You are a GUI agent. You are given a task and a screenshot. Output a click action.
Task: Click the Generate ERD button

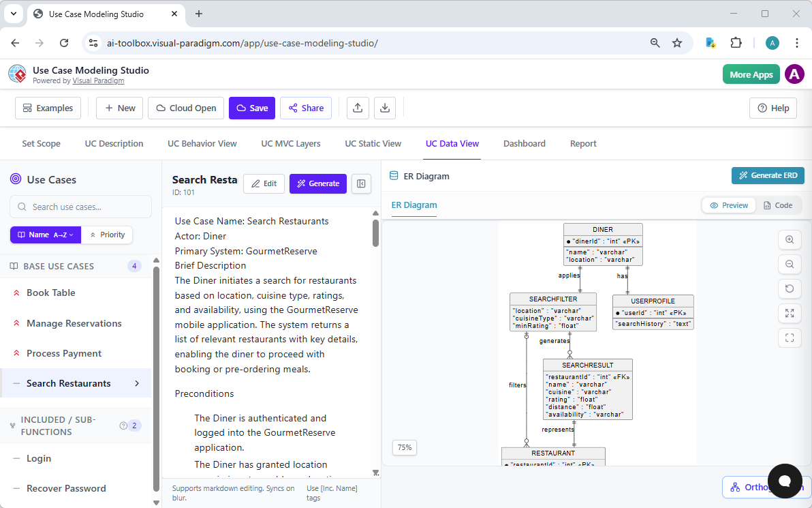768,175
